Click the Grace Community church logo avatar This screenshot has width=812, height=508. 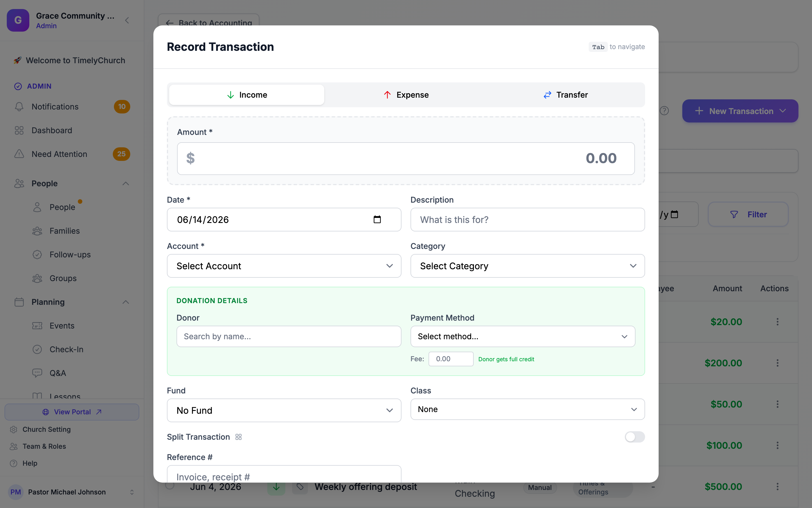coord(18,20)
